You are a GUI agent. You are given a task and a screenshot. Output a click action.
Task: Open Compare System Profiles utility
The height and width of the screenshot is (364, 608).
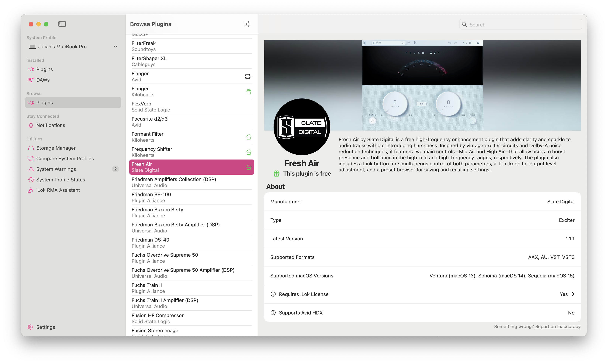click(73, 158)
